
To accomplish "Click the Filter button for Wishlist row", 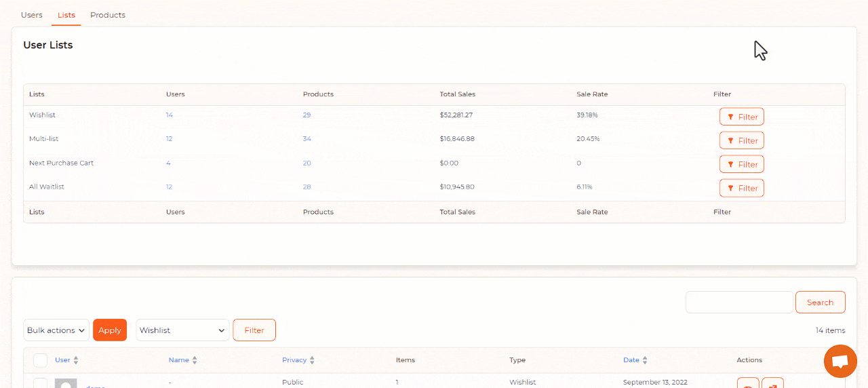I will [x=741, y=117].
